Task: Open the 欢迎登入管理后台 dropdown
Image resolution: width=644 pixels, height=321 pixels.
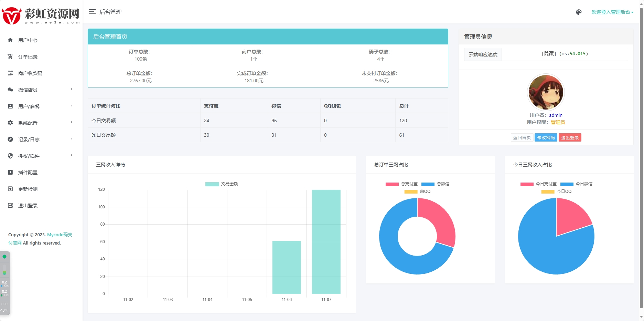Action: click(612, 12)
